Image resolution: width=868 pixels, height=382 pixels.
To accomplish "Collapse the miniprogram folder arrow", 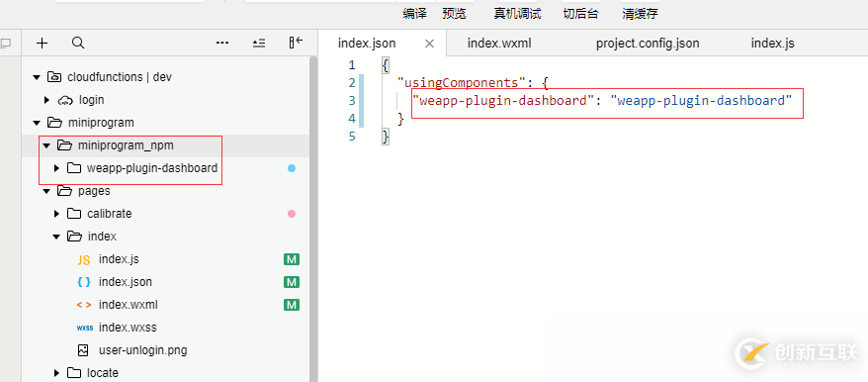I will [38, 123].
